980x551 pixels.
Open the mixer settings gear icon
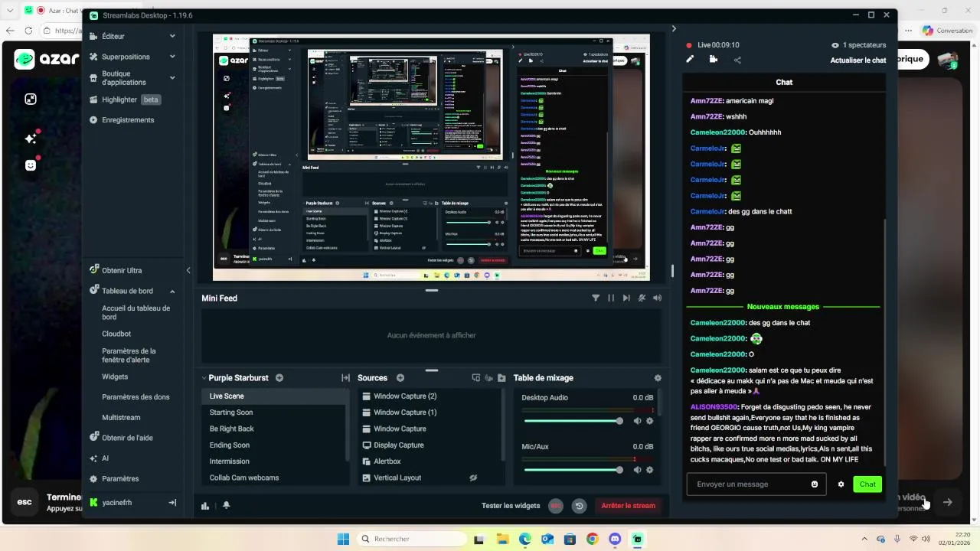click(658, 378)
